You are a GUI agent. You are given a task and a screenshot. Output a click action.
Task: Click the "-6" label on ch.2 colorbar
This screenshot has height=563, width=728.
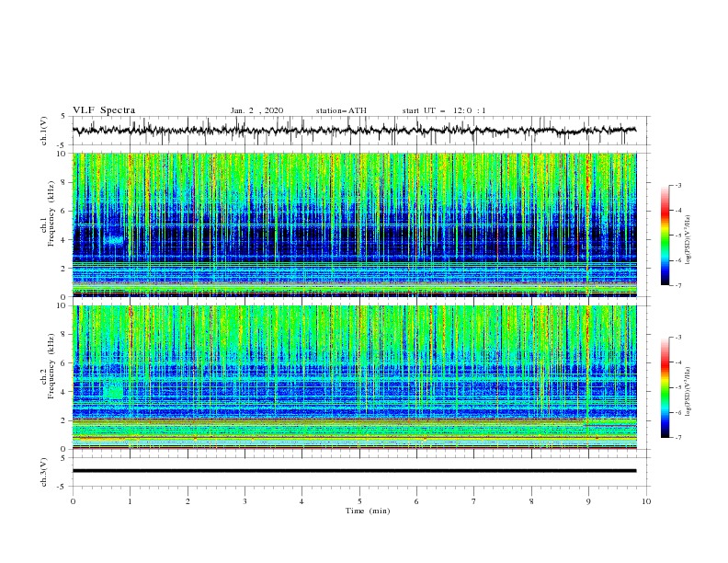click(x=678, y=412)
